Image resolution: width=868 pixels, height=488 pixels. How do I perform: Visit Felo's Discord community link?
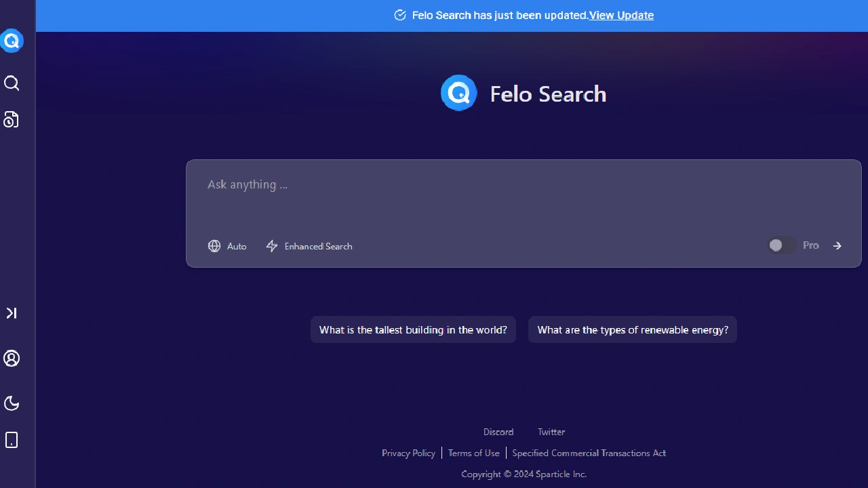[x=498, y=432]
